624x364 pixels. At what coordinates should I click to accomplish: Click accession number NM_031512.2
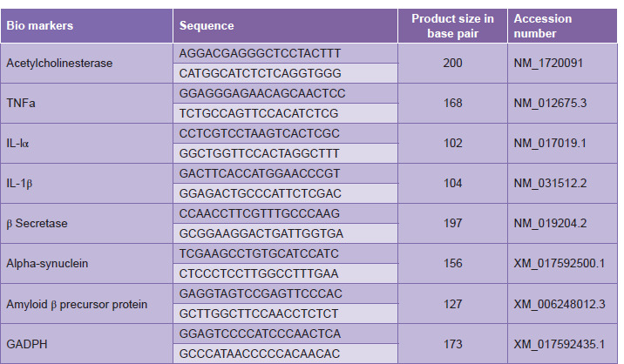[x=550, y=184]
